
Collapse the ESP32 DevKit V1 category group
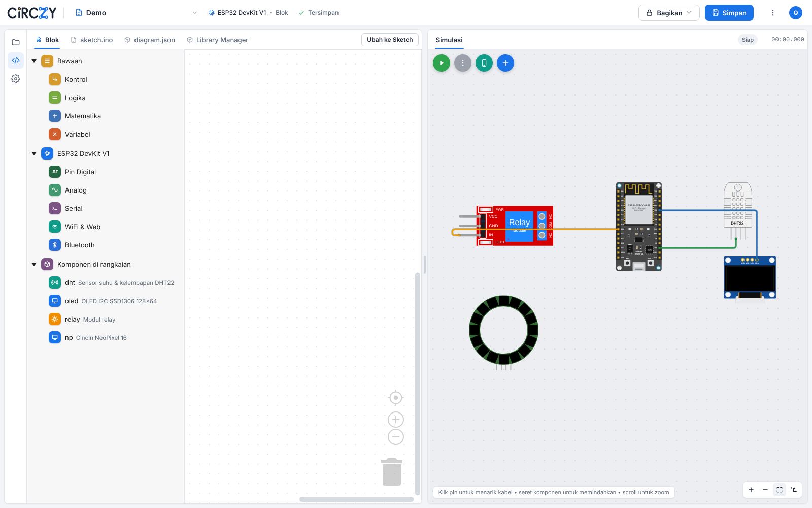pyautogui.click(x=34, y=153)
